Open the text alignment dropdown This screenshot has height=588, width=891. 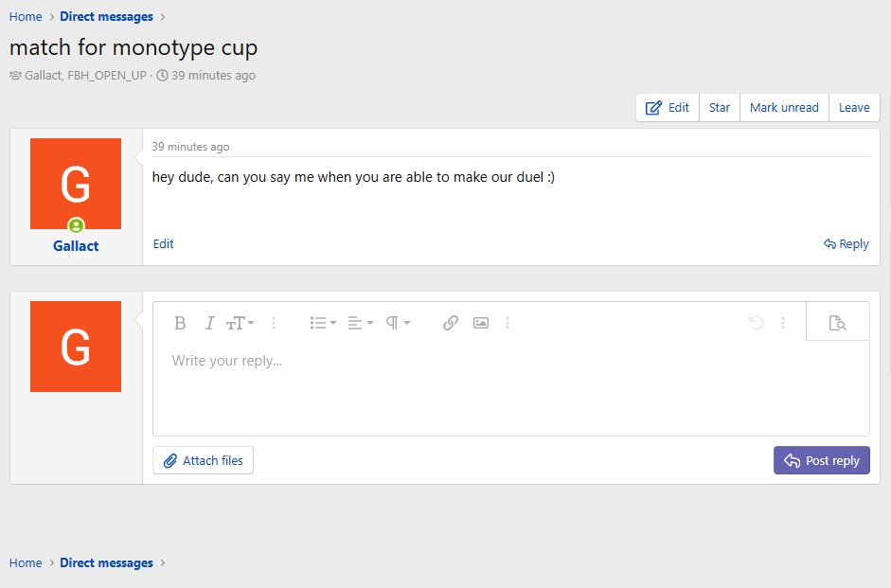[360, 323]
